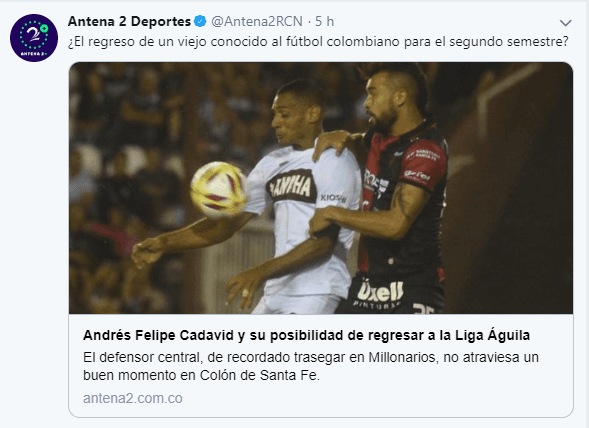Click the blue verified badge icon

[200, 21]
